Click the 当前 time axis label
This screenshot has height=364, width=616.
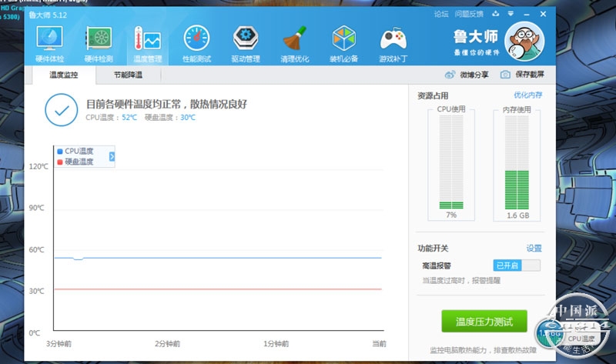(379, 343)
